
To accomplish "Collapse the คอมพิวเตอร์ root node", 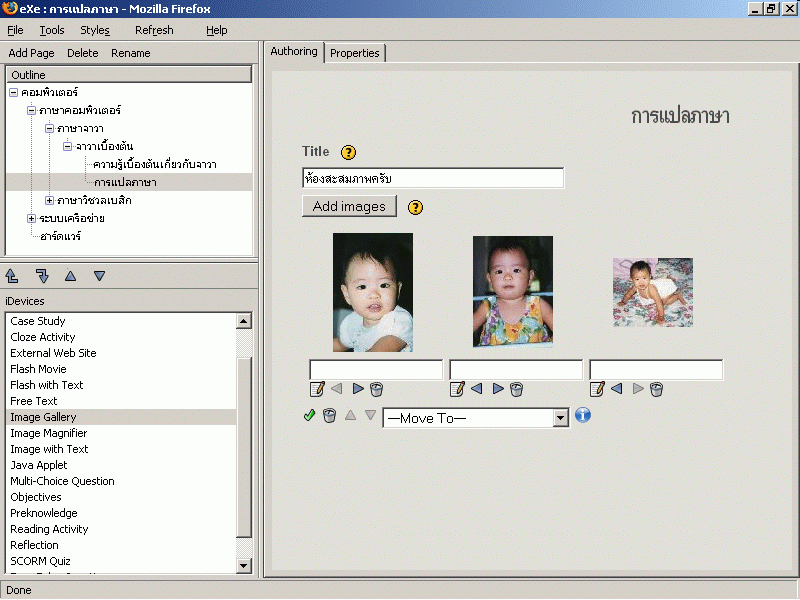I will pyautogui.click(x=14, y=92).
